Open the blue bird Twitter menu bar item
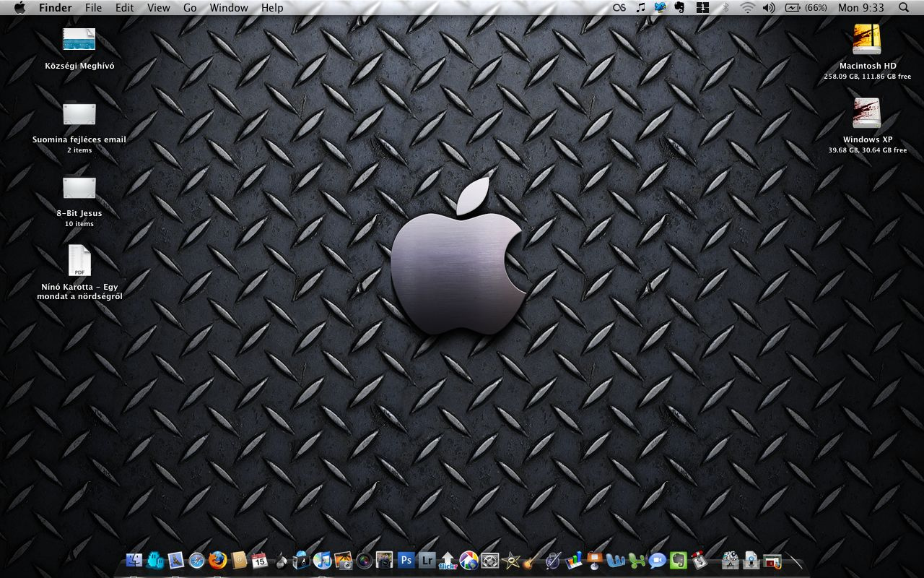Image resolution: width=924 pixels, height=578 pixels. (x=660, y=7)
